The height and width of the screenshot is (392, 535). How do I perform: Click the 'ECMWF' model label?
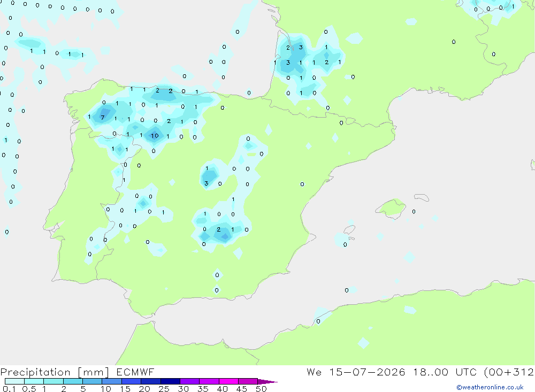point(135,372)
